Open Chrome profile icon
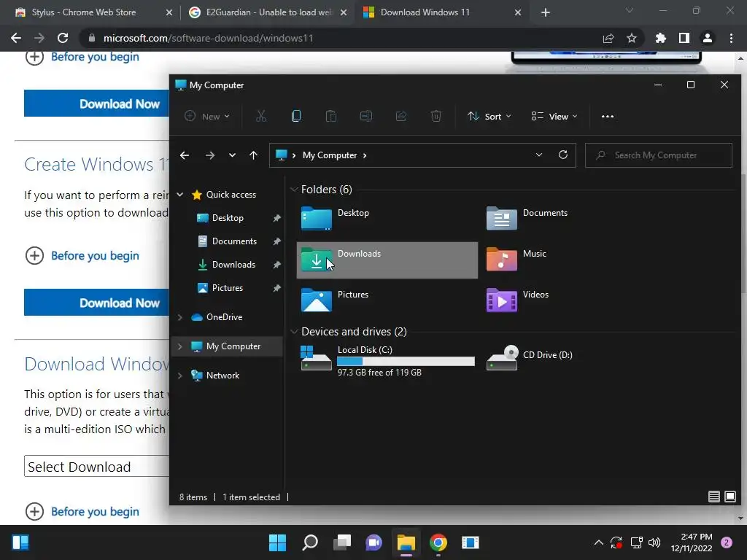Image resolution: width=747 pixels, height=560 pixels. [x=708, y=38]
